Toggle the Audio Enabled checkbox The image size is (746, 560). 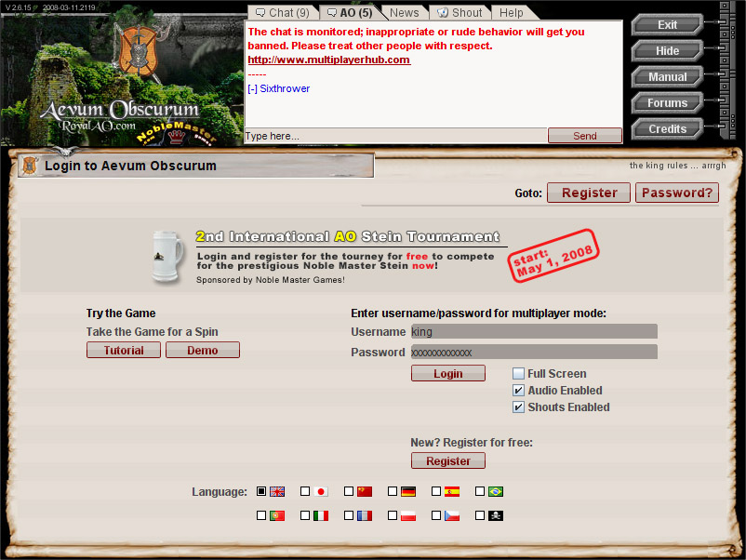point(519,391)
